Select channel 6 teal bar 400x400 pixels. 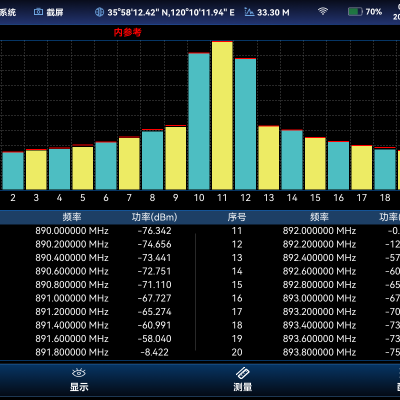[x=106, y=166]
